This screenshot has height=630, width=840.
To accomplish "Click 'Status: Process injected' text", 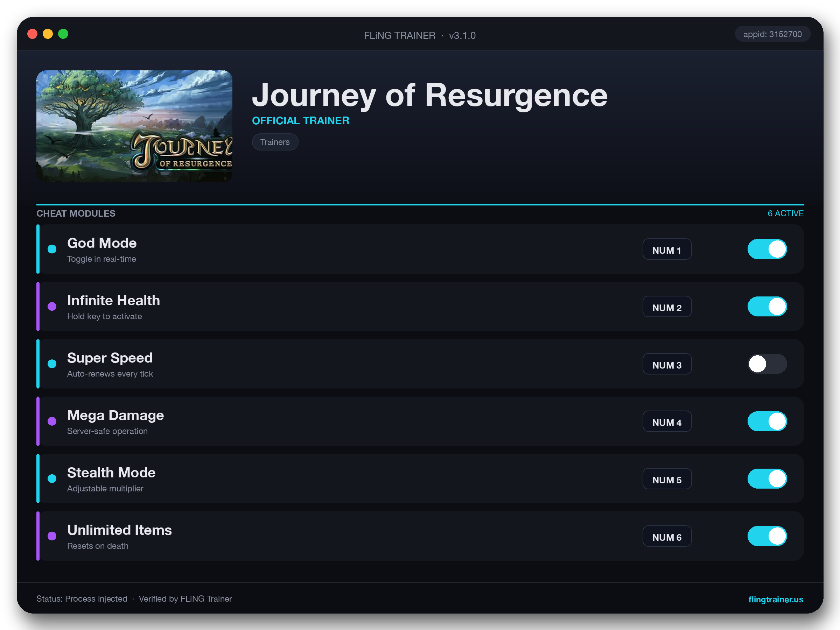I will pos(82,599).
